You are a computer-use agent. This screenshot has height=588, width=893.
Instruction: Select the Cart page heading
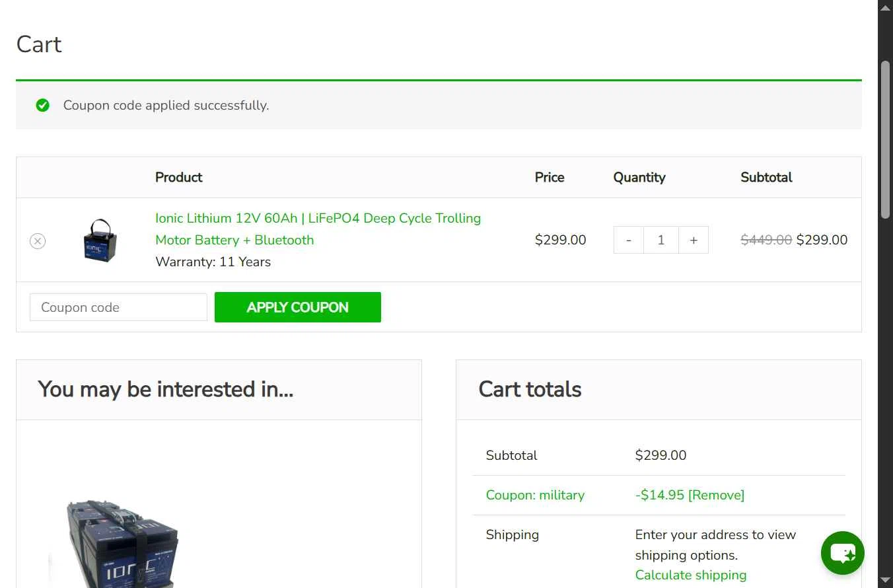pos(39,44)
